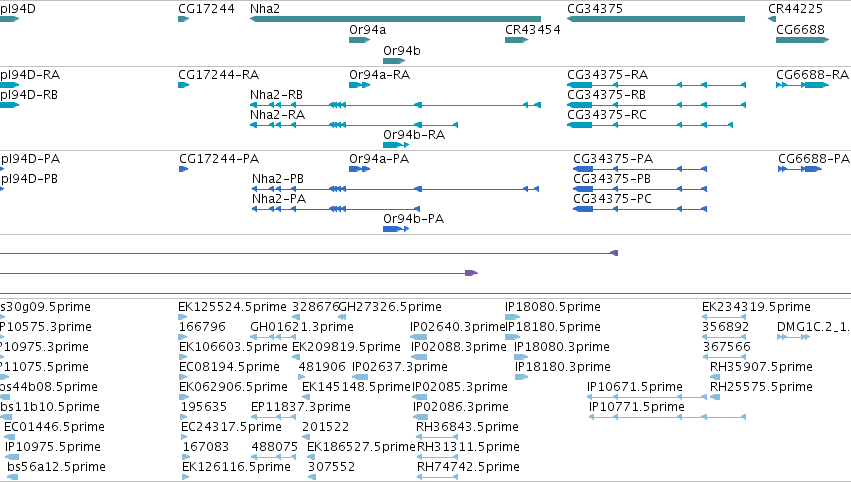The width and height of the screenshot is (851, 482).
Task: Select the EK062906.5prime EST label
Action: (233, 388)
